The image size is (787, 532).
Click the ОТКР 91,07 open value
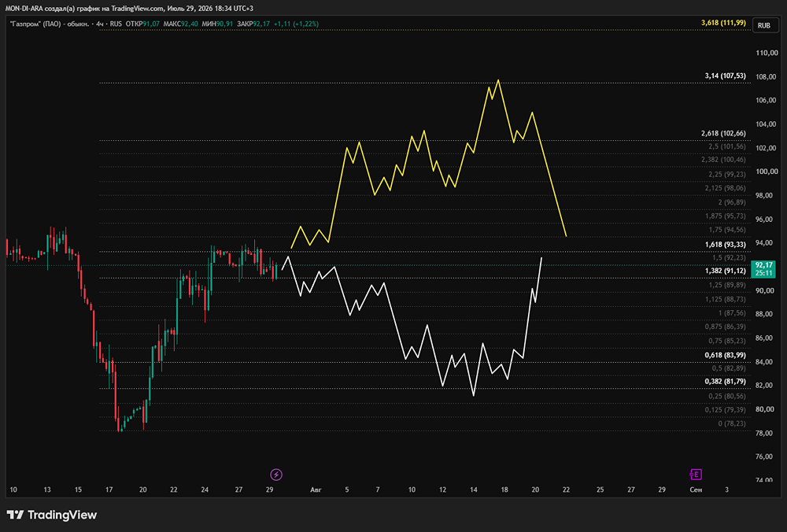pos(142,24)
